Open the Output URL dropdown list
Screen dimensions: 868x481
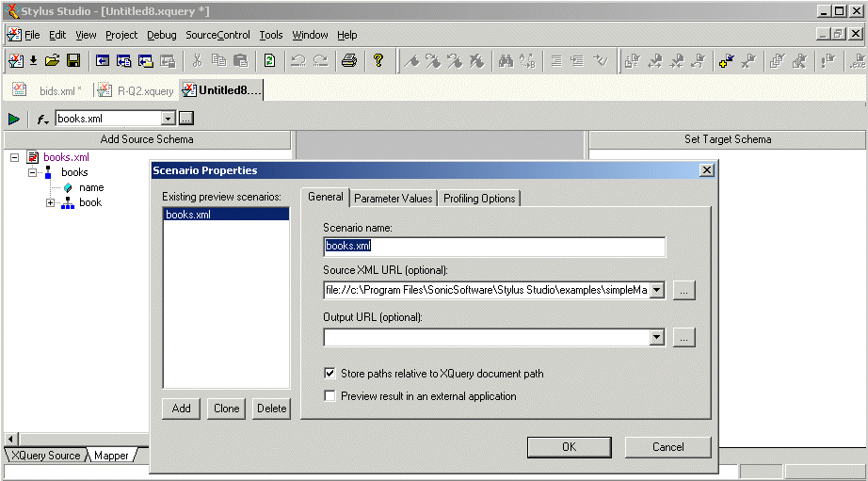tap(657, 337)
